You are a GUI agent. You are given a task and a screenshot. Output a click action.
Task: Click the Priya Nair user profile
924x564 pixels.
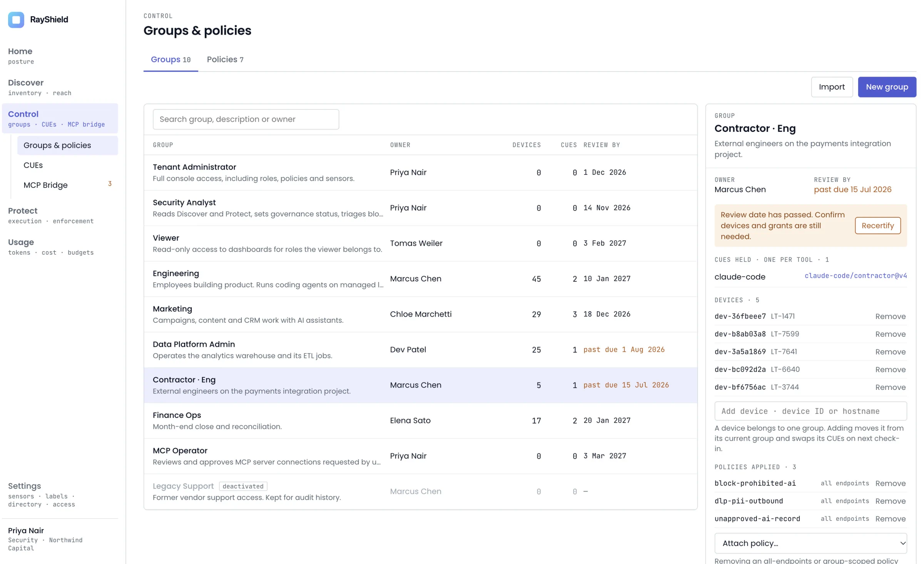point(60,539)
